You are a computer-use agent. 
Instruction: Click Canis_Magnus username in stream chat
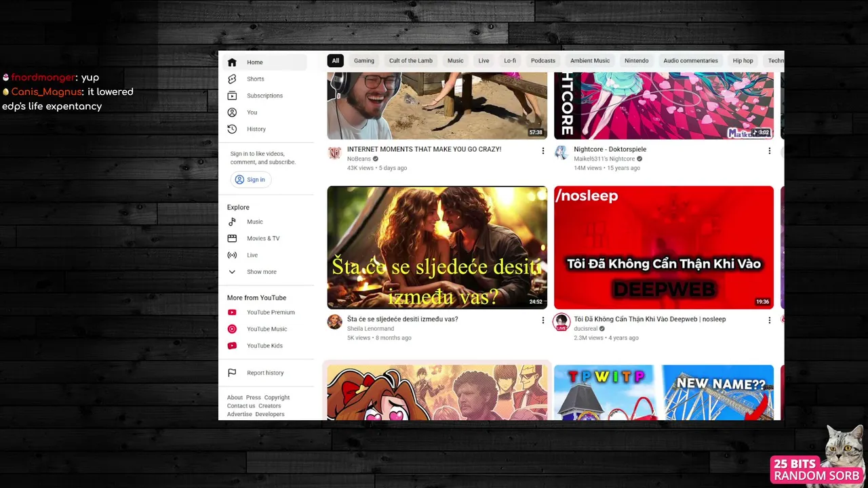coord(47,91)
